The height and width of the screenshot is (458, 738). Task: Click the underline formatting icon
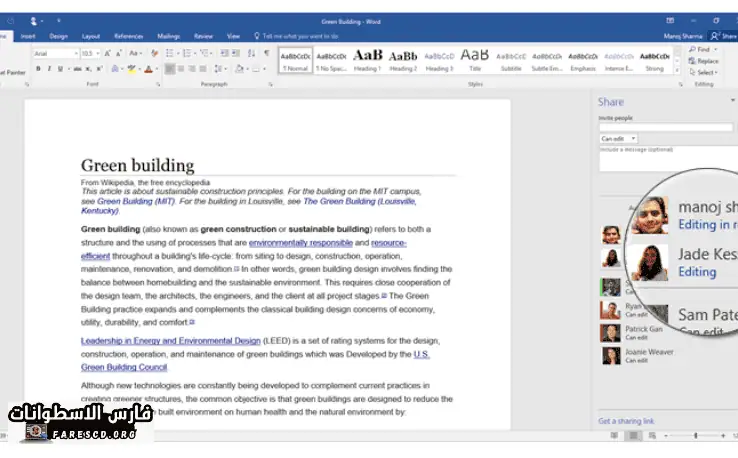point(58,69)
